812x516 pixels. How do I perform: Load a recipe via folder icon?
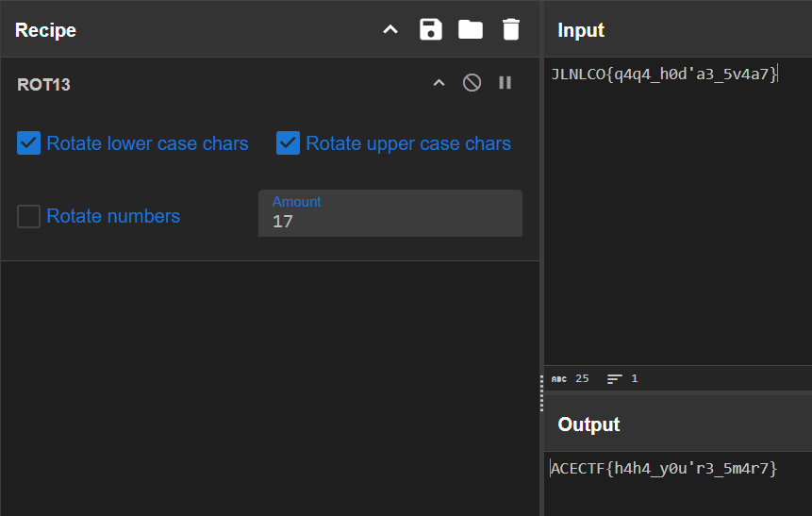coord(471,29)
